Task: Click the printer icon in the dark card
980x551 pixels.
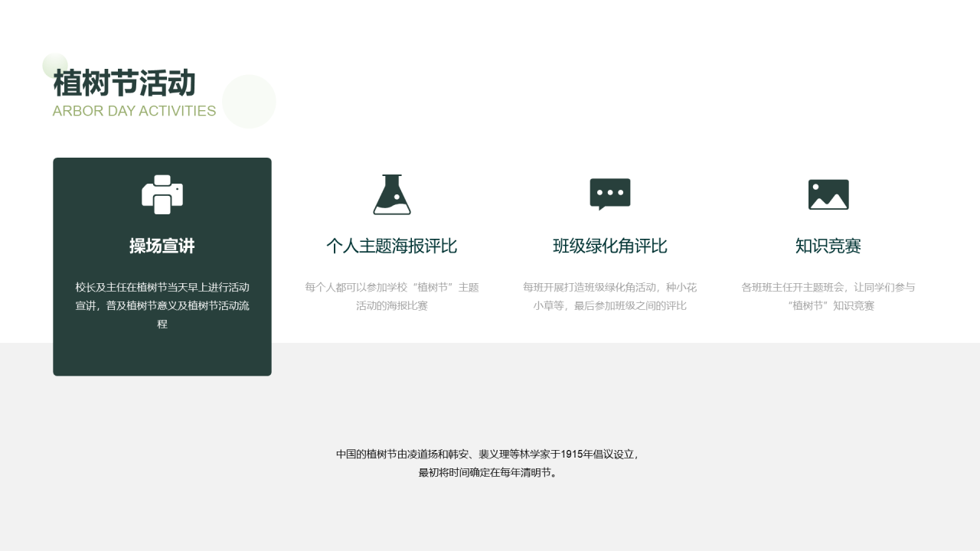Action: tap(162, 194)
